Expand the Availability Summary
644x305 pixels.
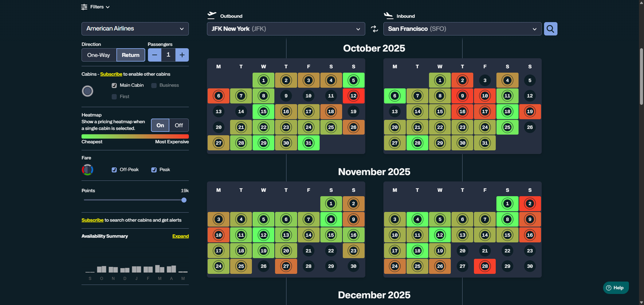(180, 236)
